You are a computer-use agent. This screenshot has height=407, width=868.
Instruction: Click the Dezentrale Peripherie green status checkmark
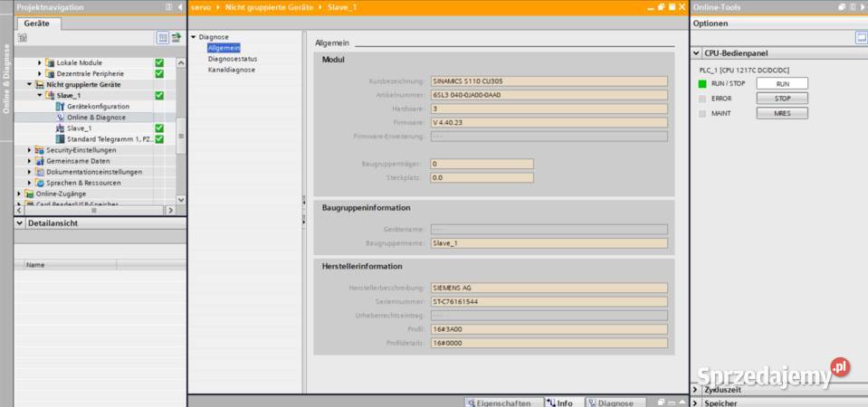point(159,73)
